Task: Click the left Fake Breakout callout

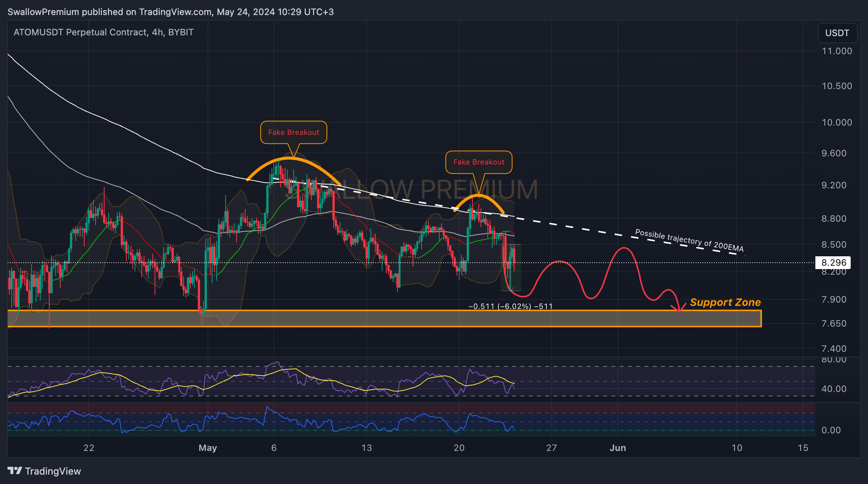Action: 294,132
